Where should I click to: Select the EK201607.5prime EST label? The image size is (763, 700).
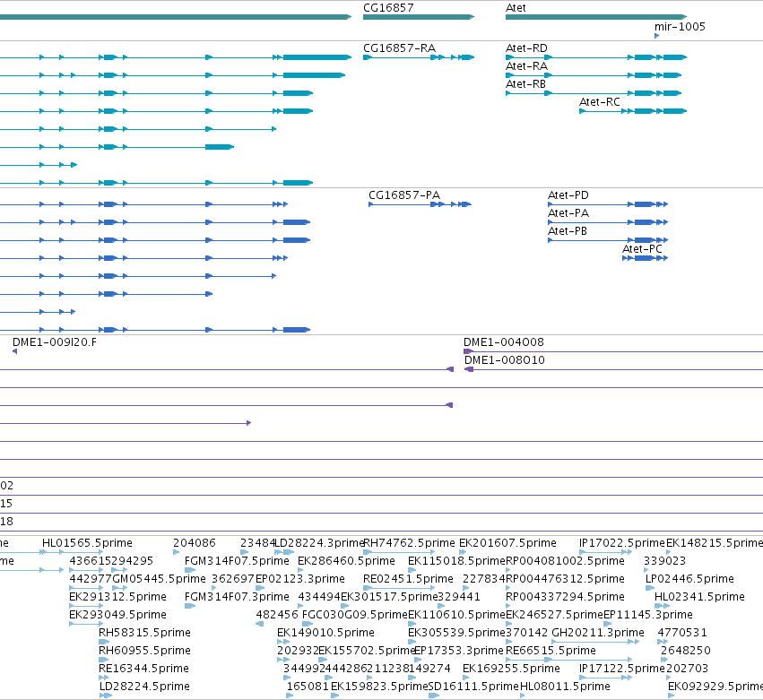507,543
